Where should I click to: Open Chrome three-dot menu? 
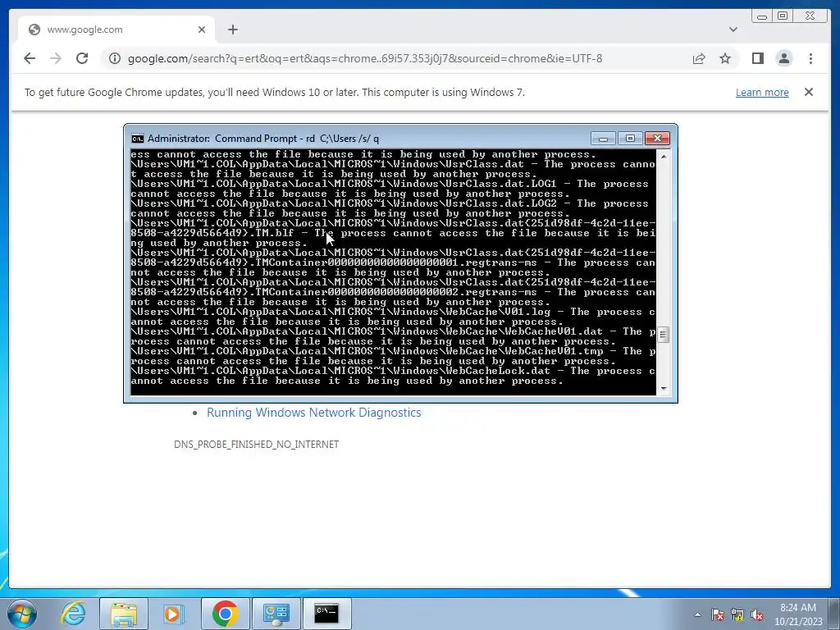810,58
